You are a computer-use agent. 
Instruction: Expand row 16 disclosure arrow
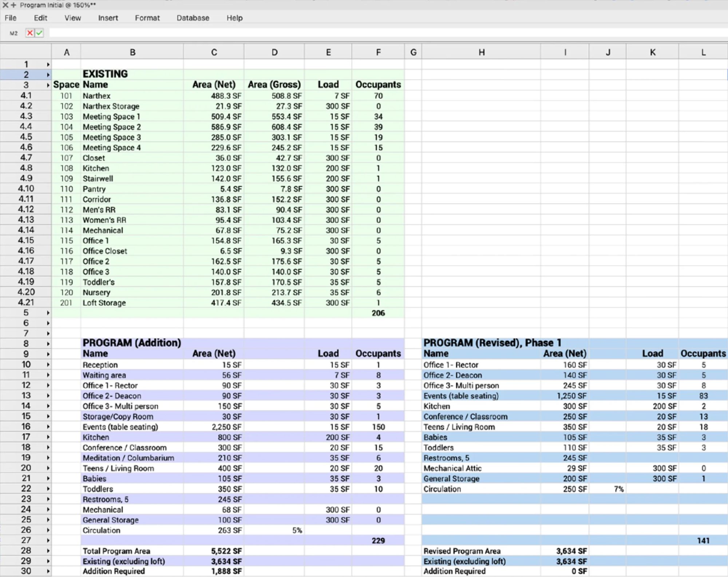48,427
